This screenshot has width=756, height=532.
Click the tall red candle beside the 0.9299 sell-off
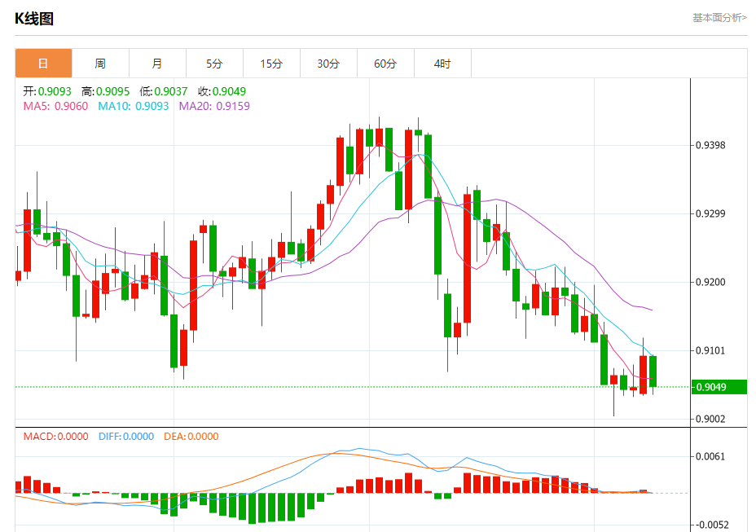[x=467, y=258]
